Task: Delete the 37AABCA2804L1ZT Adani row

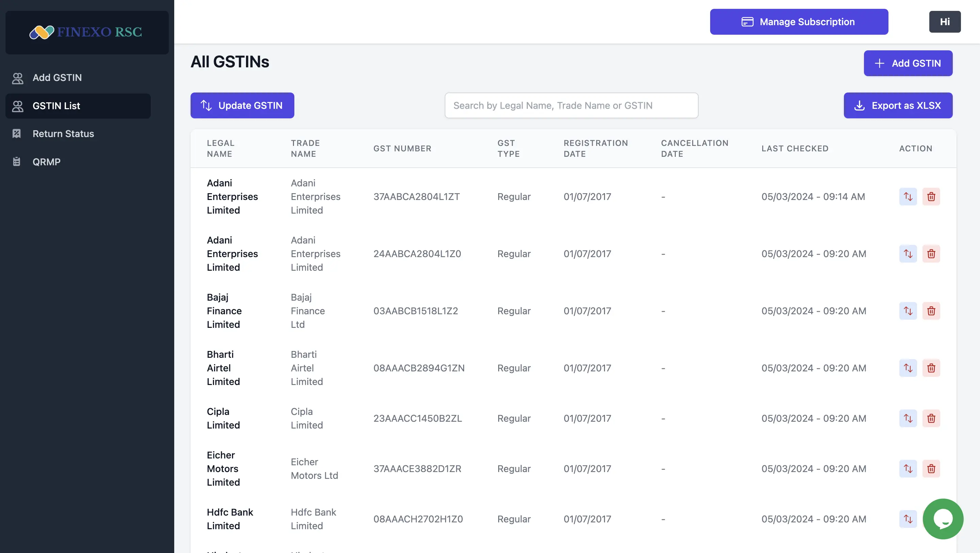Action: click(931, 197)
